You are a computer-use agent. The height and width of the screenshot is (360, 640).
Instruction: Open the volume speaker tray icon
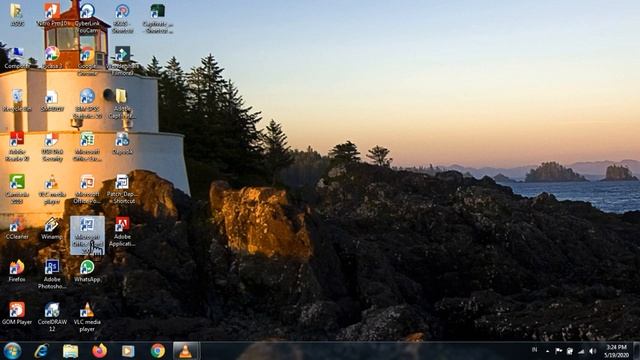(x=593, y=351)
